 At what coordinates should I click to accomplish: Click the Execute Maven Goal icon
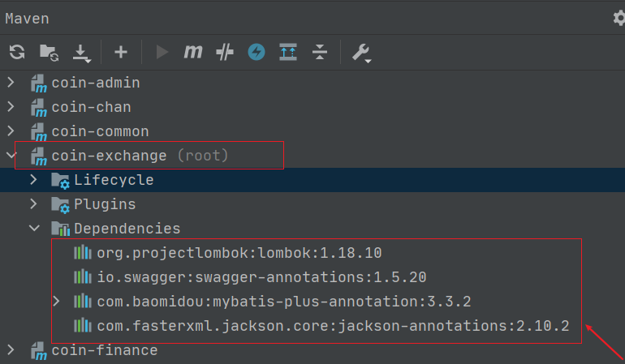193,53
